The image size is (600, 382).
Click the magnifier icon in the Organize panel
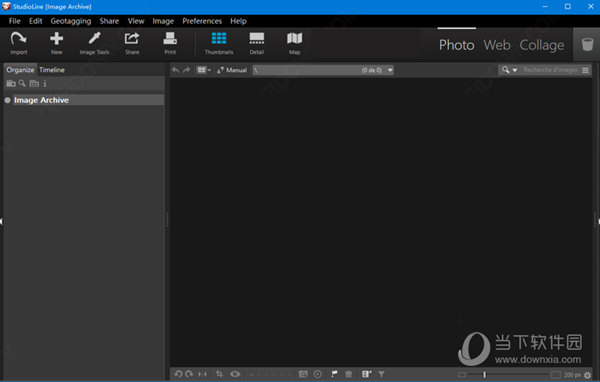coord(22,83)
